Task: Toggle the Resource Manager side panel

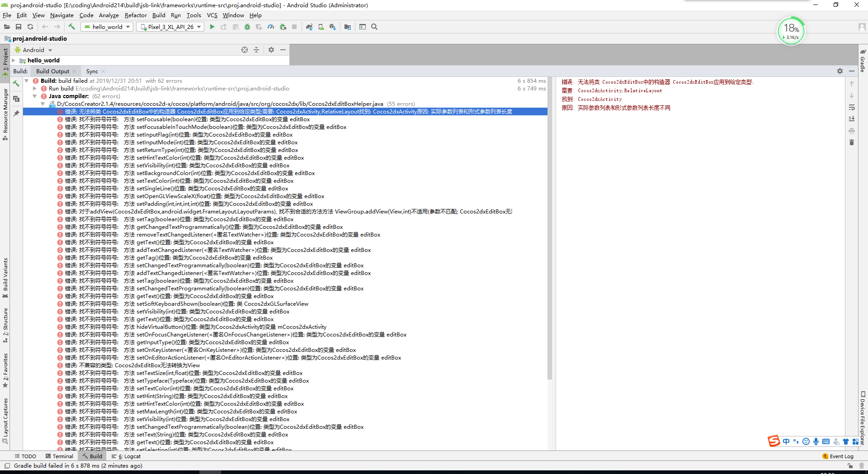Action: (x=5, y=114)
